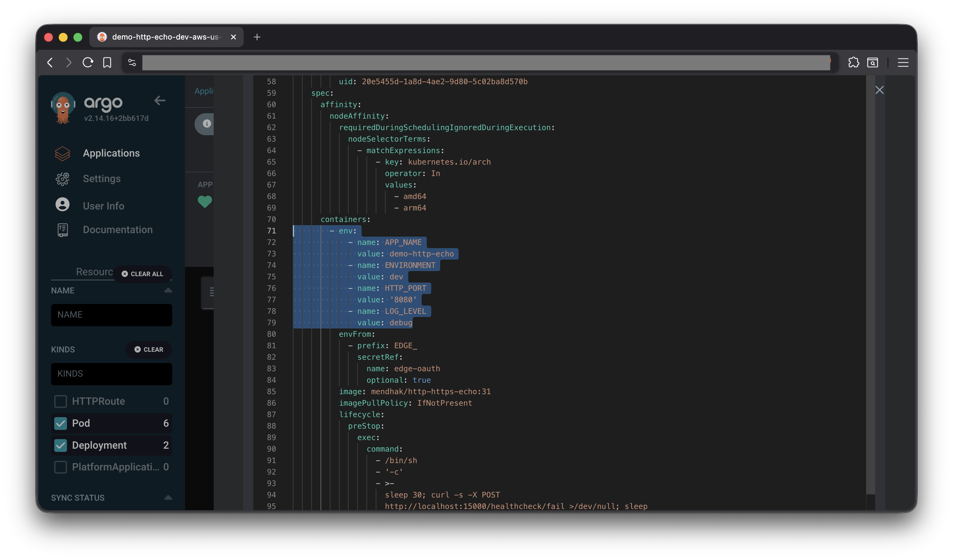Click the YAML editor vertical scrollbar
953x560 pixels.
tap(870, 284)
